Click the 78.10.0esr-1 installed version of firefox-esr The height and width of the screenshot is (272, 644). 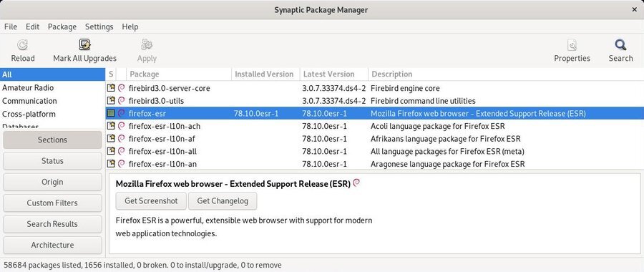[256, 113]
